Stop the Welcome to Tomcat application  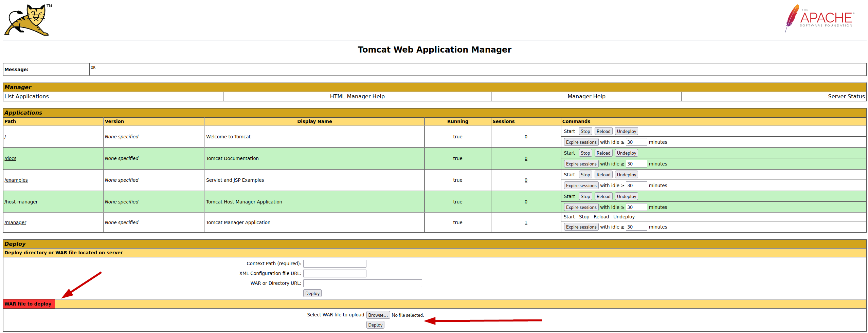click(x=585, y=131)
